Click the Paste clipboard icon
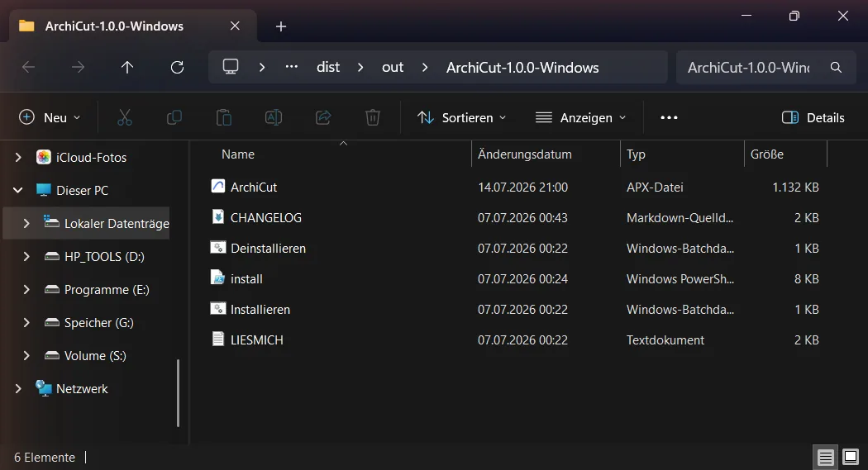The height and width of the screenshot is (470, 868). click(x=224, y=117)
